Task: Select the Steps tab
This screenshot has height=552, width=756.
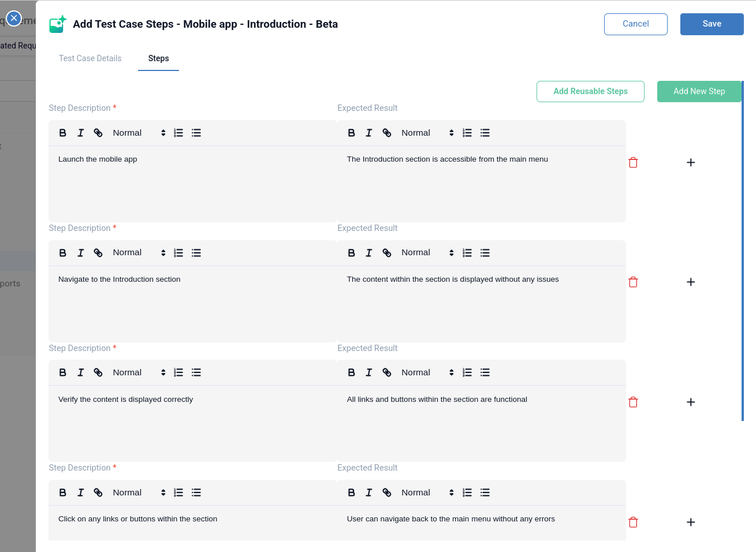Action: pyautogui.click(x=158, y=58)
